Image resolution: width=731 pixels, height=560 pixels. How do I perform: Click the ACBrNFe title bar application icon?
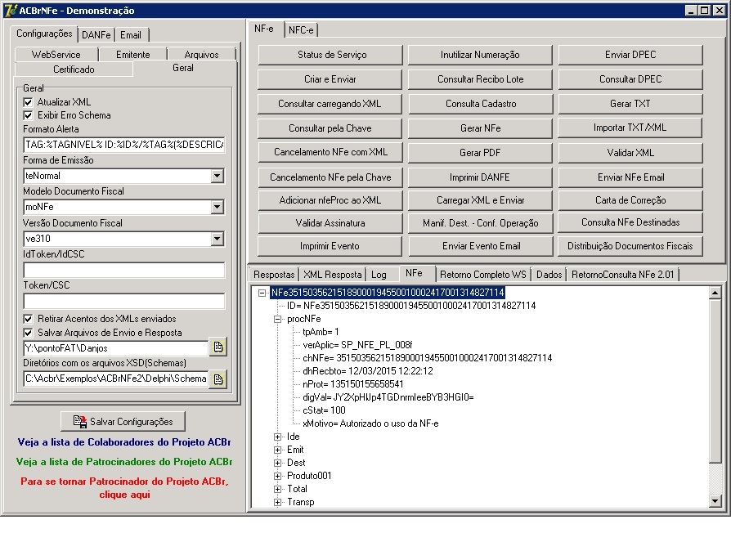pos(10,11)
